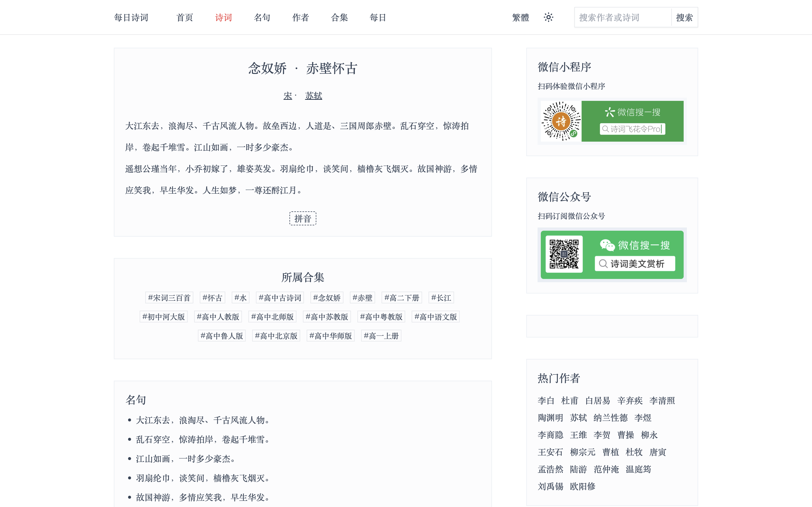Open the 首页 menu item

(184, 17)
